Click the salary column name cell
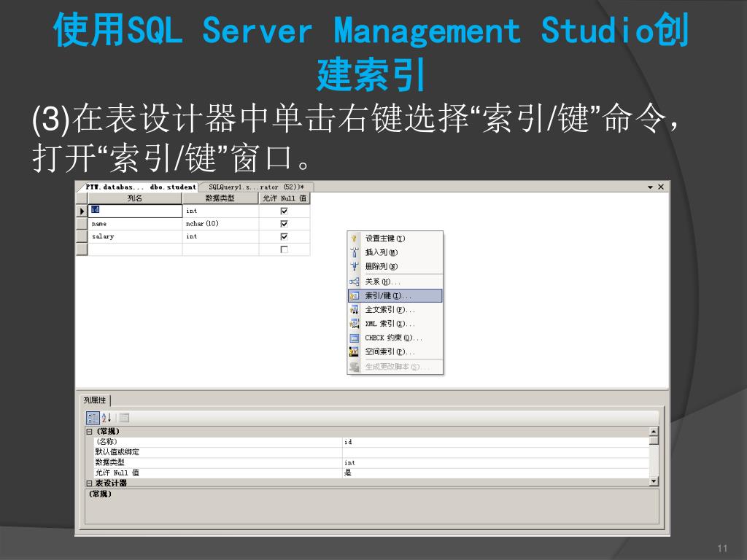This screenshot has height=560, width=747. tap(135, 237)
